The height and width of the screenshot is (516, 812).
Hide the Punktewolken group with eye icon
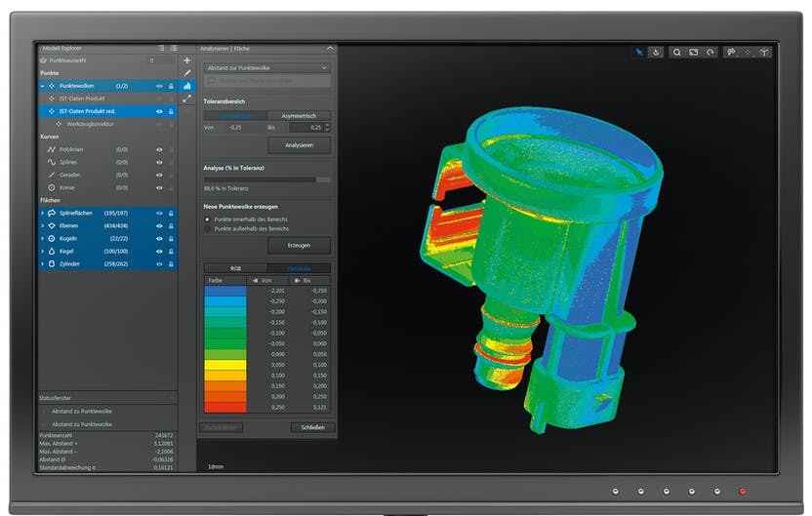pos(159,86)
